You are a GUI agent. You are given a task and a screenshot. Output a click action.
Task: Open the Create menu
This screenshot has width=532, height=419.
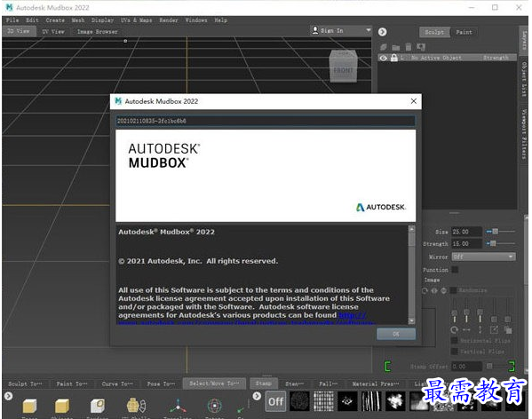[x=55, y=20]
